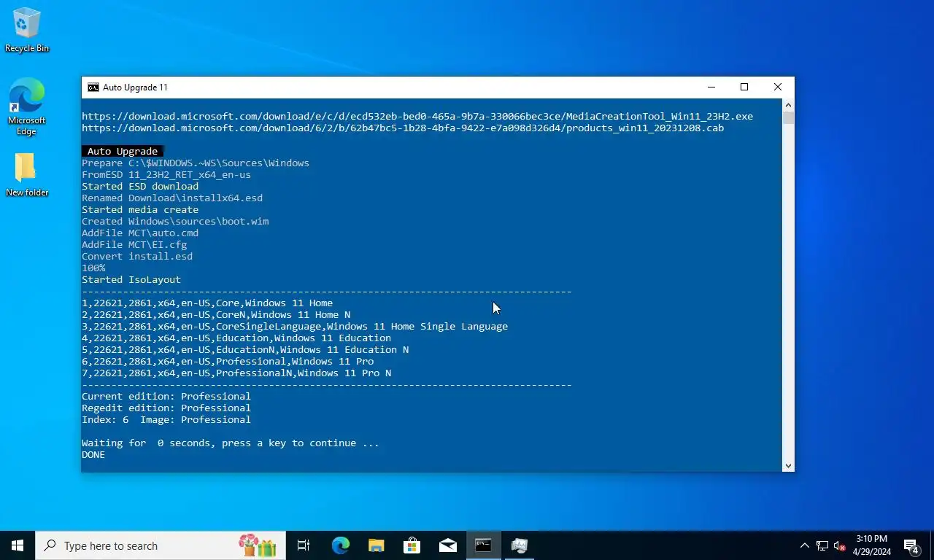Image resolution: width=934 pixels, height=560 pixels.
Task: Open the notification center with 4 alerts
Action: click(x=911, y=545)
